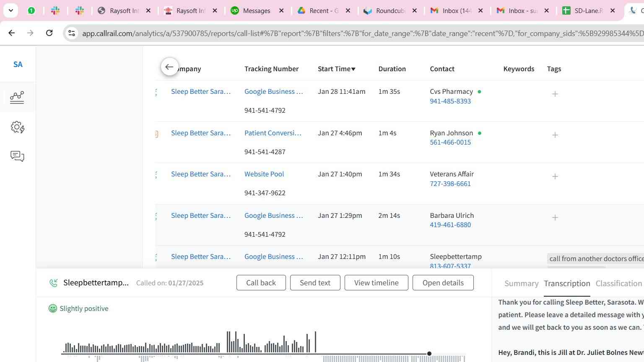Open the browser tab search dropdown
This screenshot has width=644, height=362.
[10, 10]
